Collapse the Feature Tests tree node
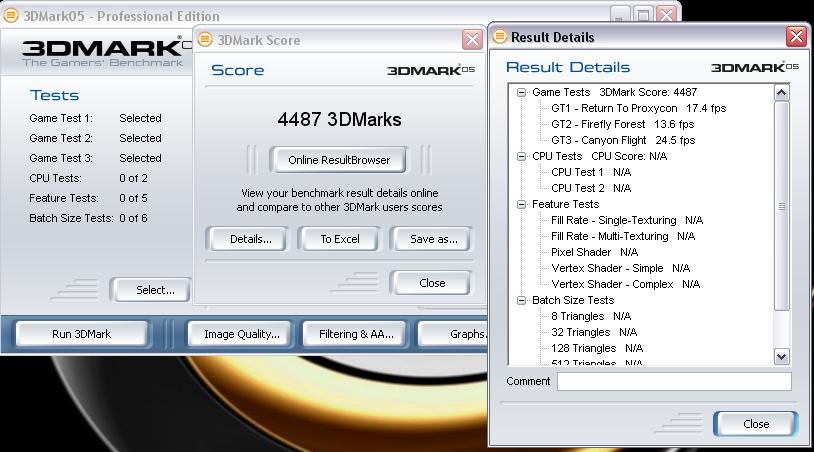This screenshot has height=452, width=814. coord(522,204)
